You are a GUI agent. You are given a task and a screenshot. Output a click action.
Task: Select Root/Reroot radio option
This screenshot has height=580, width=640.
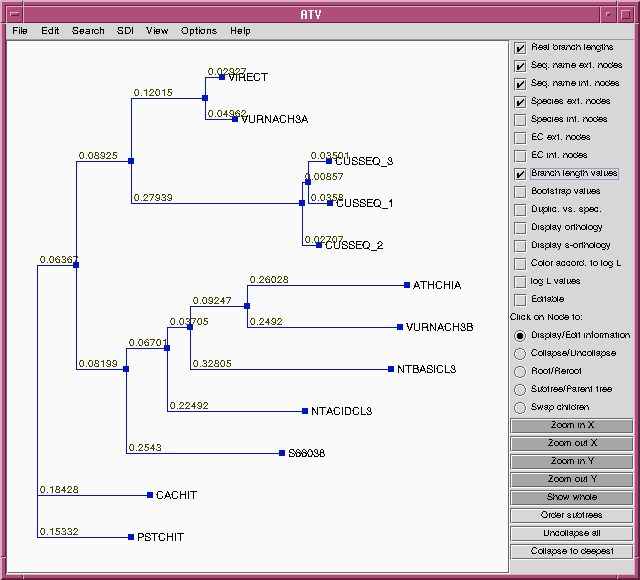(x=520, y=371)
